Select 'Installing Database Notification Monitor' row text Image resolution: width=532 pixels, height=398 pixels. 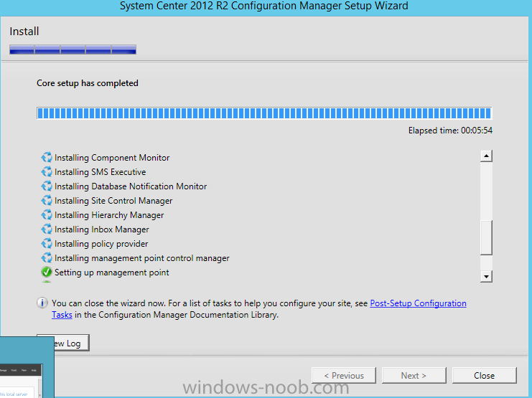click(131, 186)
